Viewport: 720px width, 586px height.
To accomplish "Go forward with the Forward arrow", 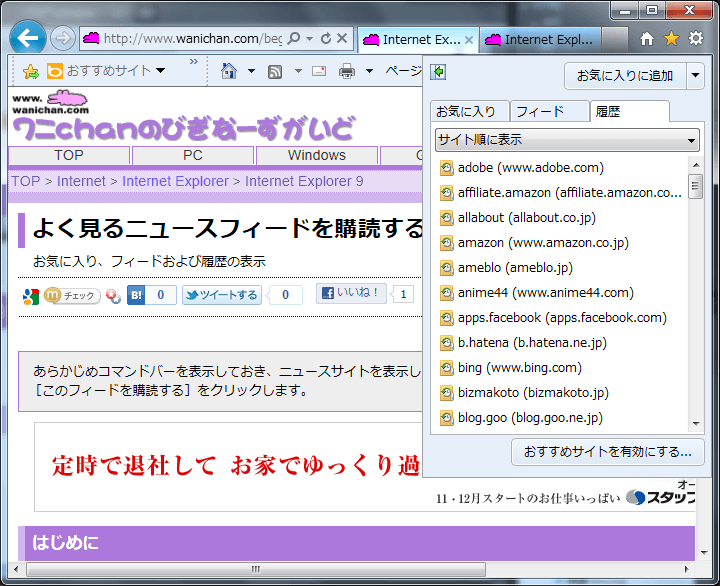I will (62, 38).
